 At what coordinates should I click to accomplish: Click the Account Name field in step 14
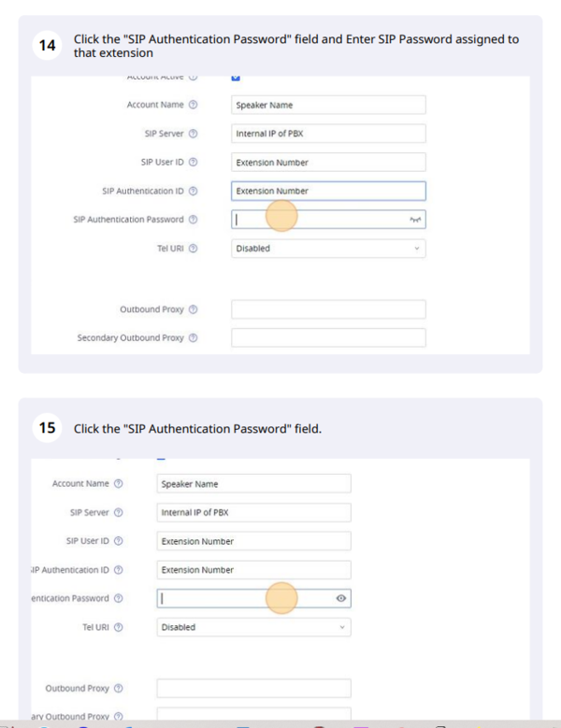pos(328,105)
